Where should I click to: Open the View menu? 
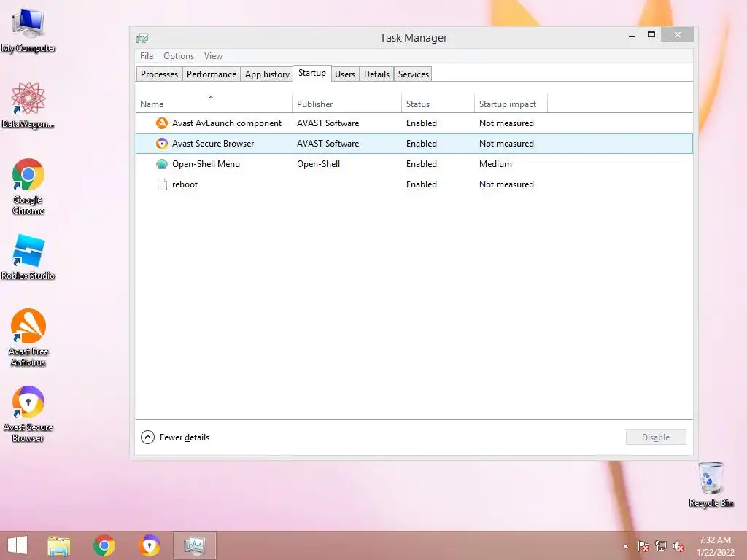(x=214, y=56)
